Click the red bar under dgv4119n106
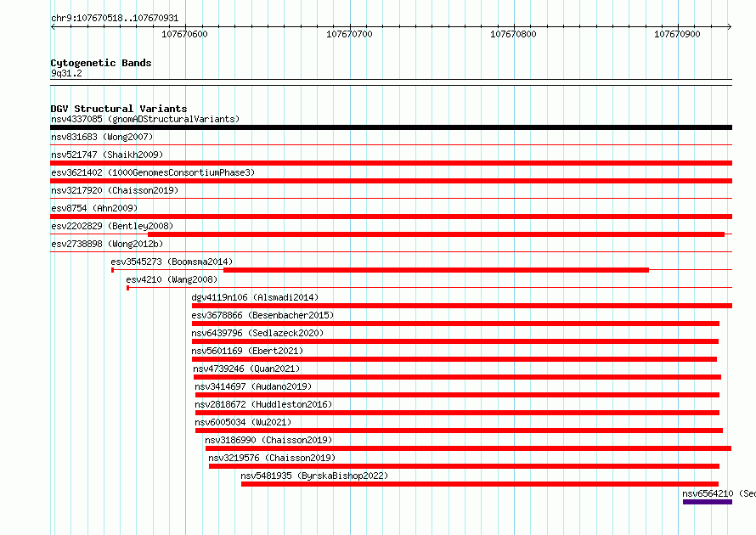Screen dimensions: 756x535 (462, 306)
